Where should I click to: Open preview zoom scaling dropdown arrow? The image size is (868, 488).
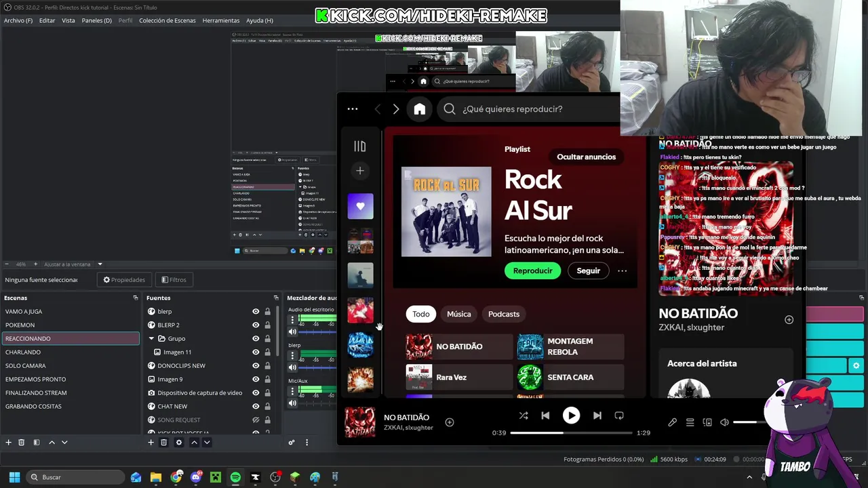pos(100,264)
